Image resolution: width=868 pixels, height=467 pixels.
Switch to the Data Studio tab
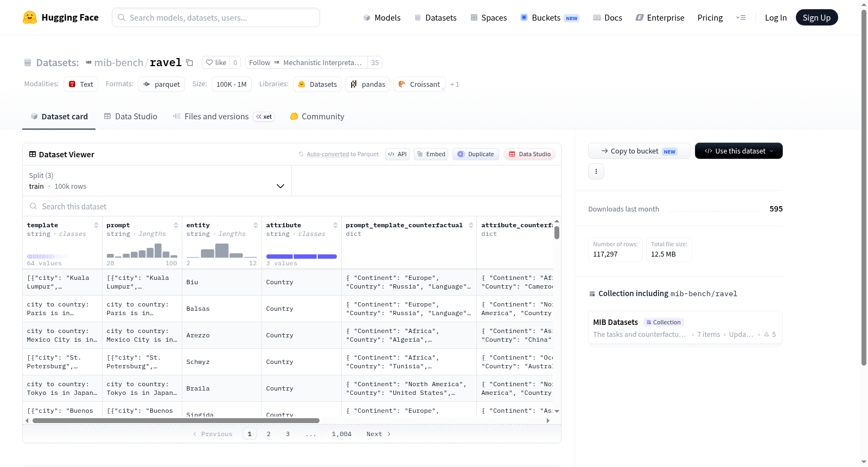131,116
